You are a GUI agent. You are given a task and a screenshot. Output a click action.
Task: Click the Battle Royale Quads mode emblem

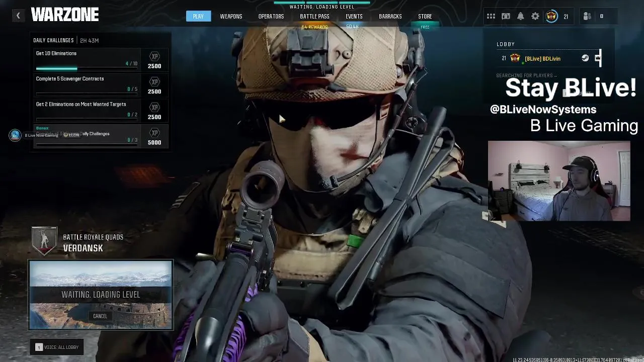click(44, 240)
